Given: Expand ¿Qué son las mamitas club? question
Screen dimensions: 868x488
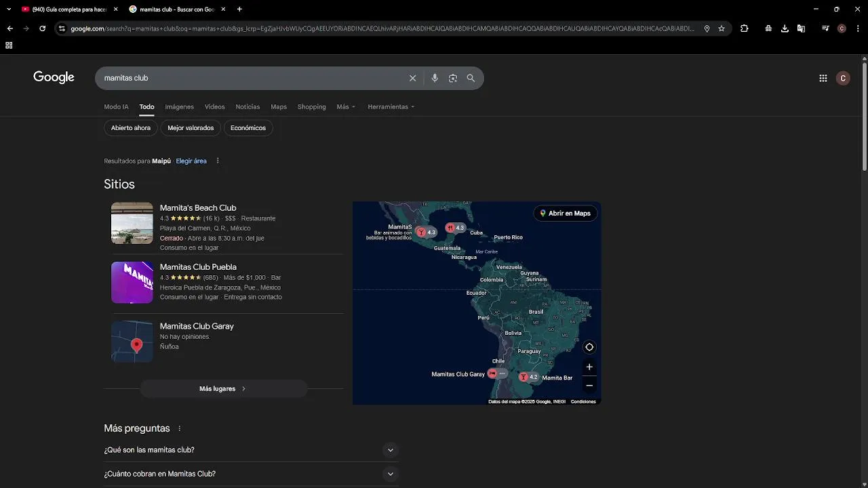Looking at the screenshot, I should tap(251, 450).
